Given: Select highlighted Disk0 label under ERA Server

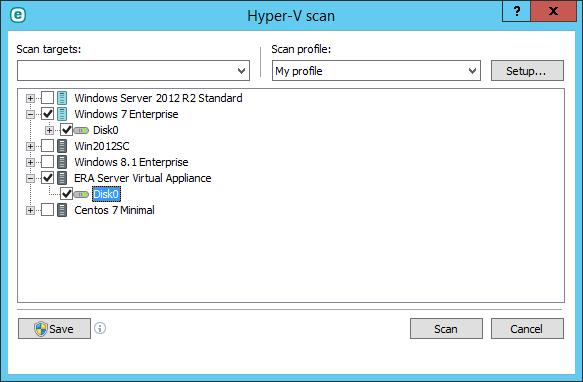Looking at the screenshot, I should [x=106, y=194].
